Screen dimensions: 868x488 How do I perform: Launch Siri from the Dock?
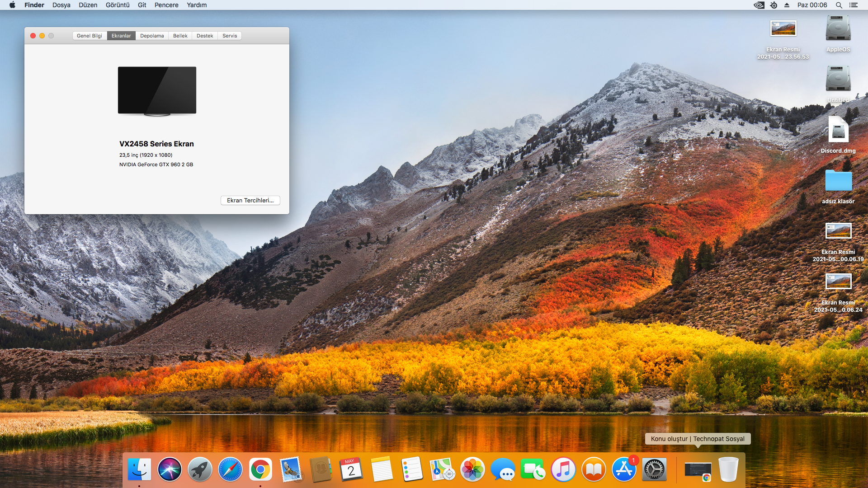click(170, 469)
